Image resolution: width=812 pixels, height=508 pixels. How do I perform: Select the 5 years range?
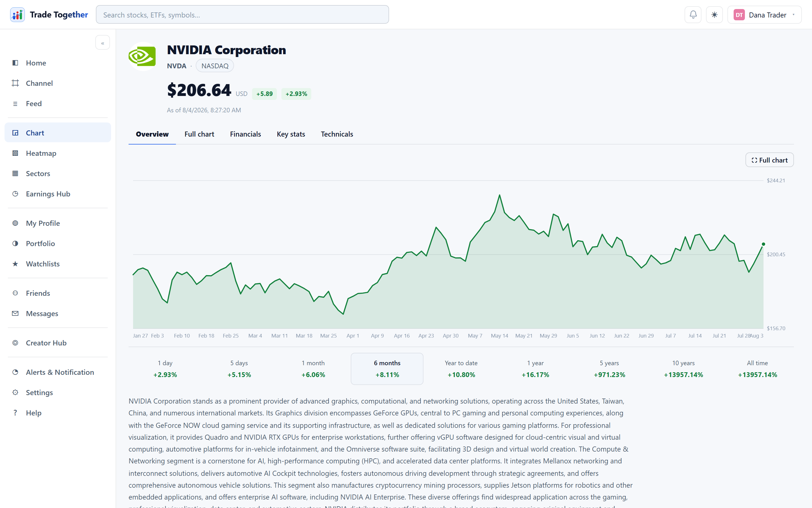click(x=609, y=369)
